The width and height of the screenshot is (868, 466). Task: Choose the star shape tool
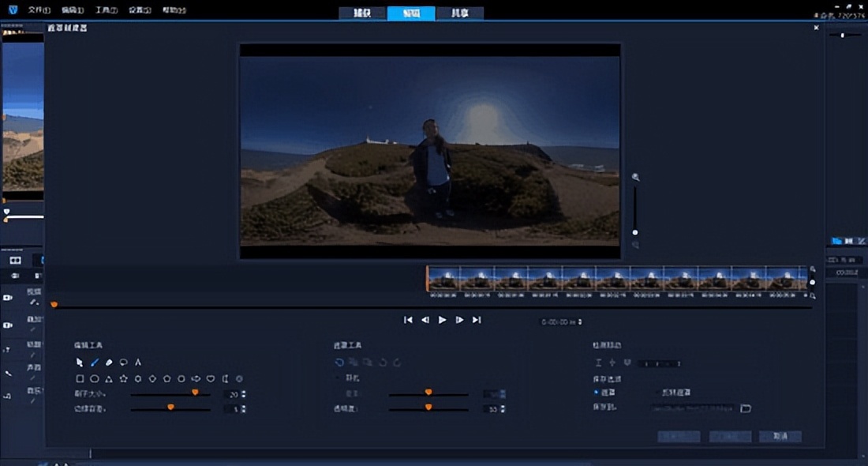point(123,379)
